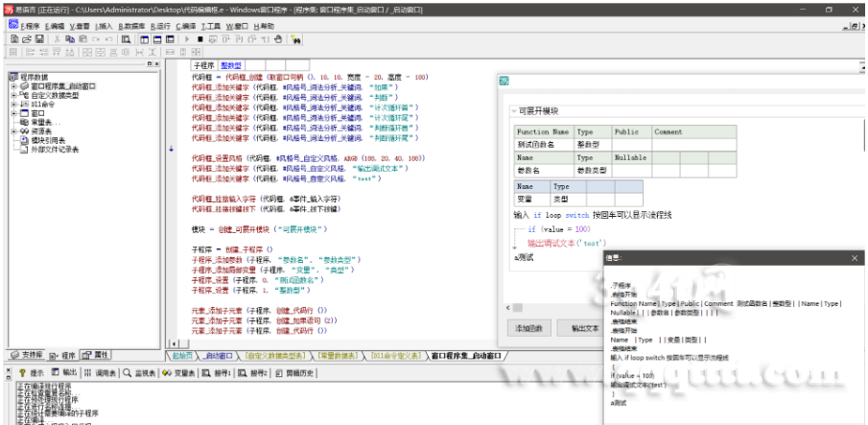Screen dimensions: 868x425
Task: Click the binoculars with lightbulb toolbar icon
Action: pos(295,39)
